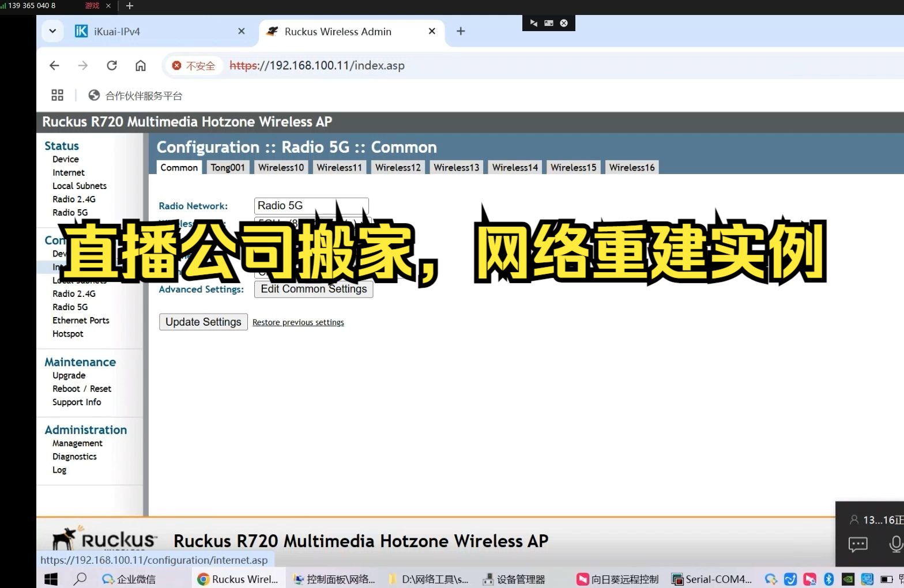Toggle the microphone in call panel
Screen dimensions: 904x588
[896, 544]
